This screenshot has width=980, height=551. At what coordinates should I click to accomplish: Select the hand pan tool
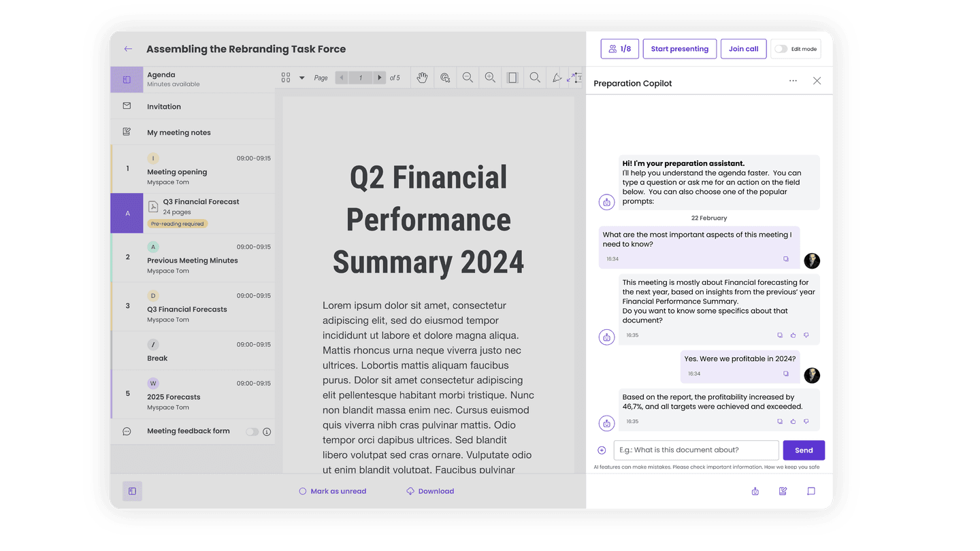pos(422,77)
